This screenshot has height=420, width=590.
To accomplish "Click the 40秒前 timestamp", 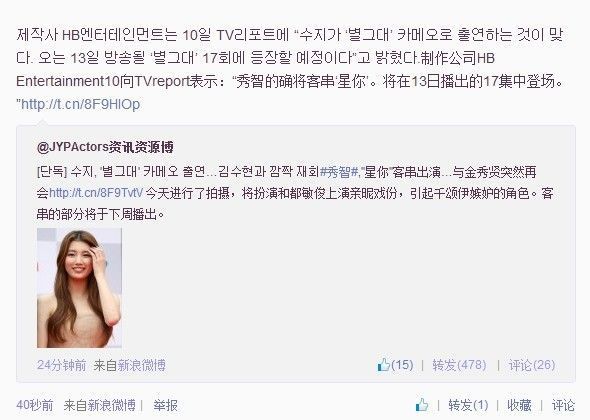I will click(35, 405).
